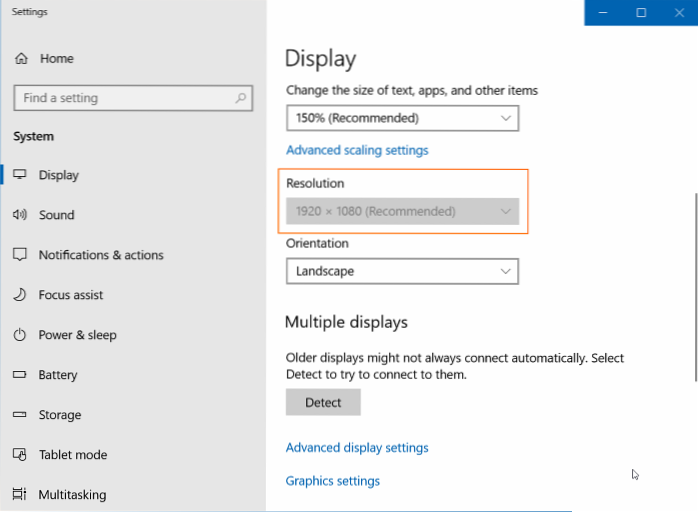The image size is (698, 512).
Task: Open the 150% scaling dropdown
Action: click(x=402, y=118)
